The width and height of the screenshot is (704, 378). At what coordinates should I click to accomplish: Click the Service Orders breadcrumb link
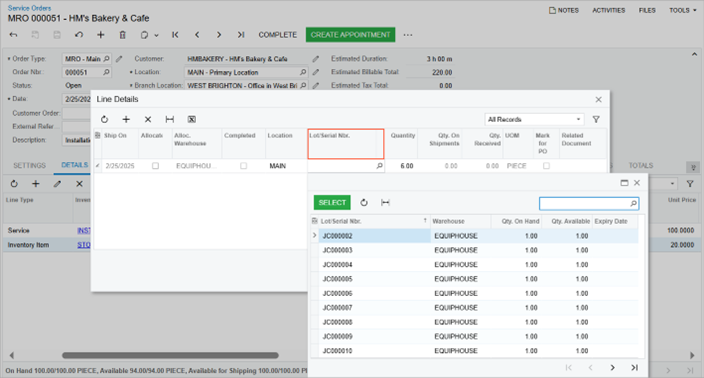(x=29, y=8)
